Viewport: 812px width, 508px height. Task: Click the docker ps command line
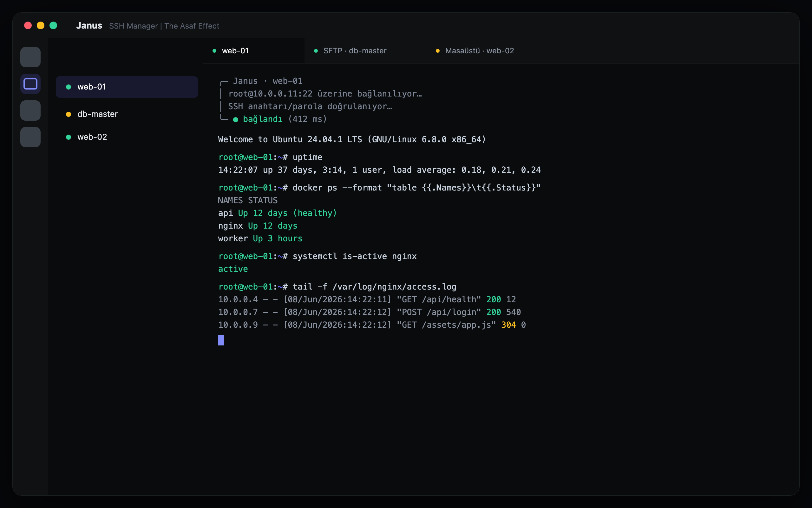click(x=379, y=188)
